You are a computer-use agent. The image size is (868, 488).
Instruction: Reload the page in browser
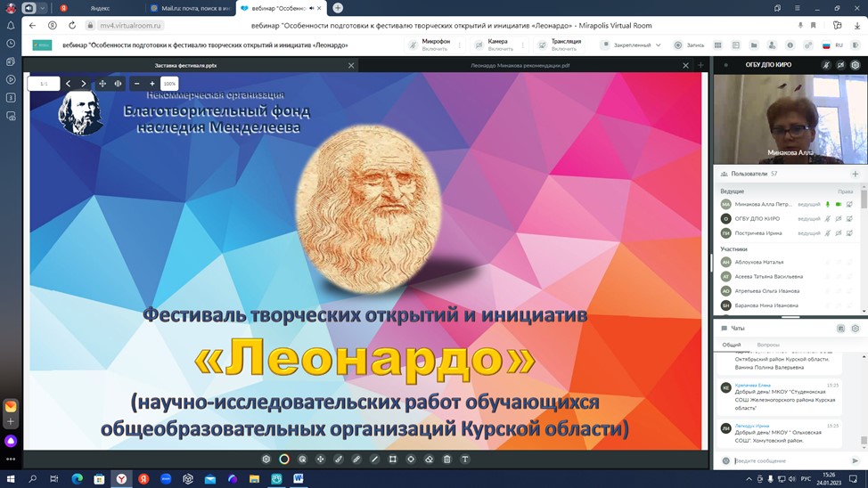point(72,26)
